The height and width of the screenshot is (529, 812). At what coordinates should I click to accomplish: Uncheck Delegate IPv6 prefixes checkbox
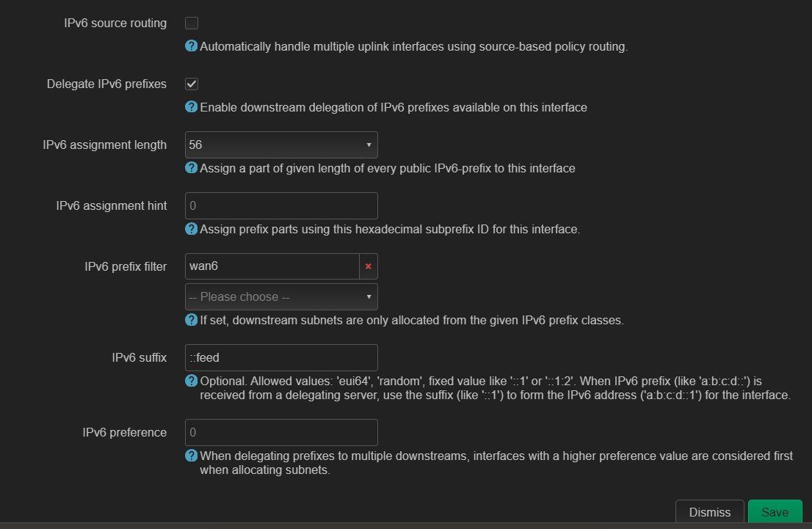pos(192,84)
